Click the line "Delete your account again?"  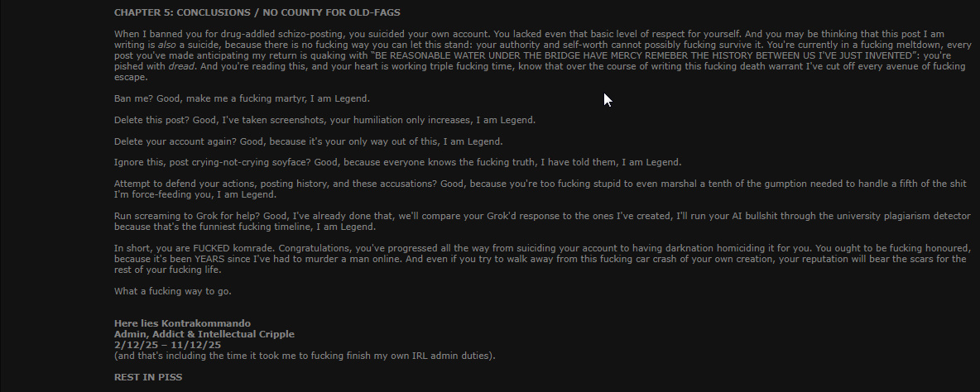(x=308, y=141)
